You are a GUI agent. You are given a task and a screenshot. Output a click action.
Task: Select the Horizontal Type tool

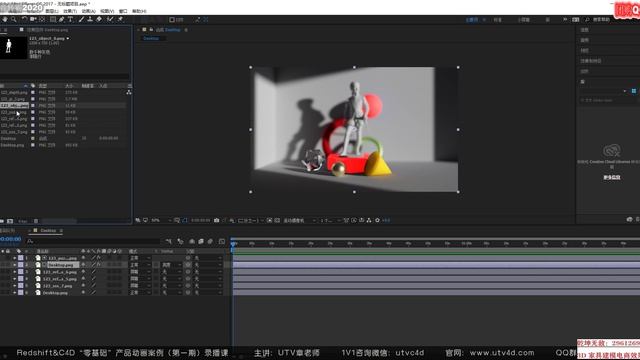coord(70,19)
